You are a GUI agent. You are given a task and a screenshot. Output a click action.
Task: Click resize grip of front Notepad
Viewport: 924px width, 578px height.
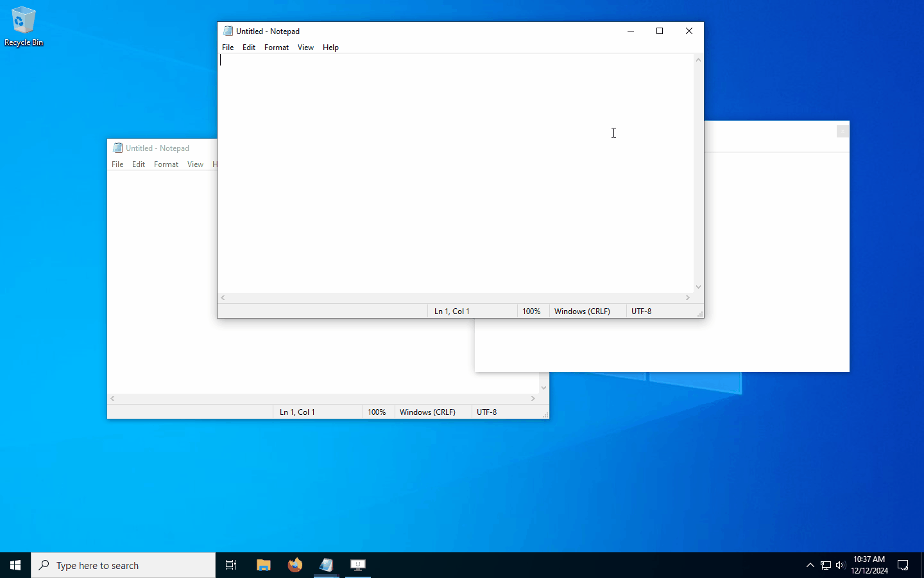699,313
